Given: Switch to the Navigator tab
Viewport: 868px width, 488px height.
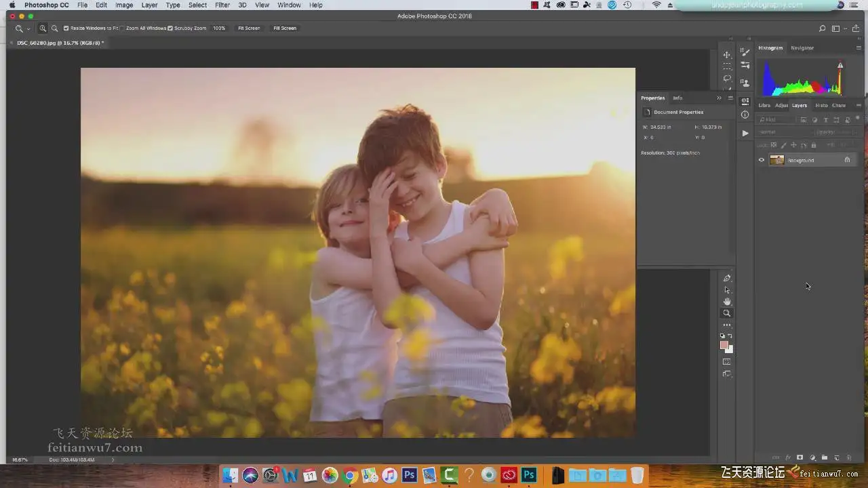Looking at the screenshot, I should pyautogui.click(x=802, y=48).
